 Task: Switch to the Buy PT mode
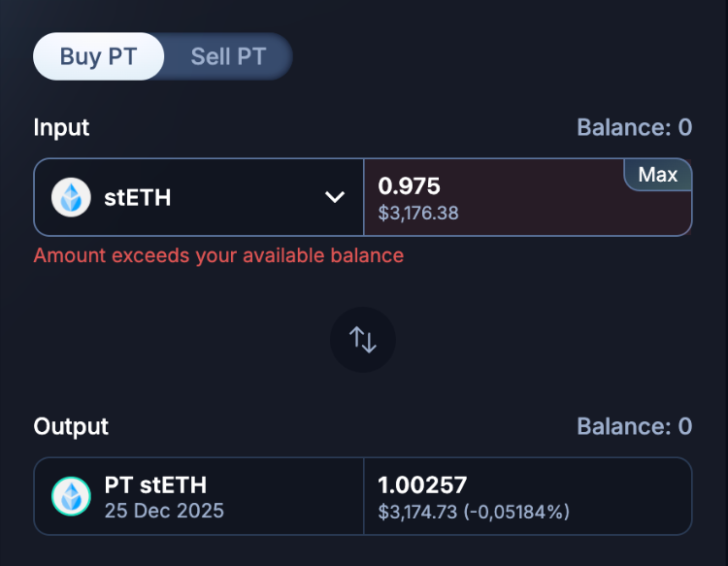(98, 56)
